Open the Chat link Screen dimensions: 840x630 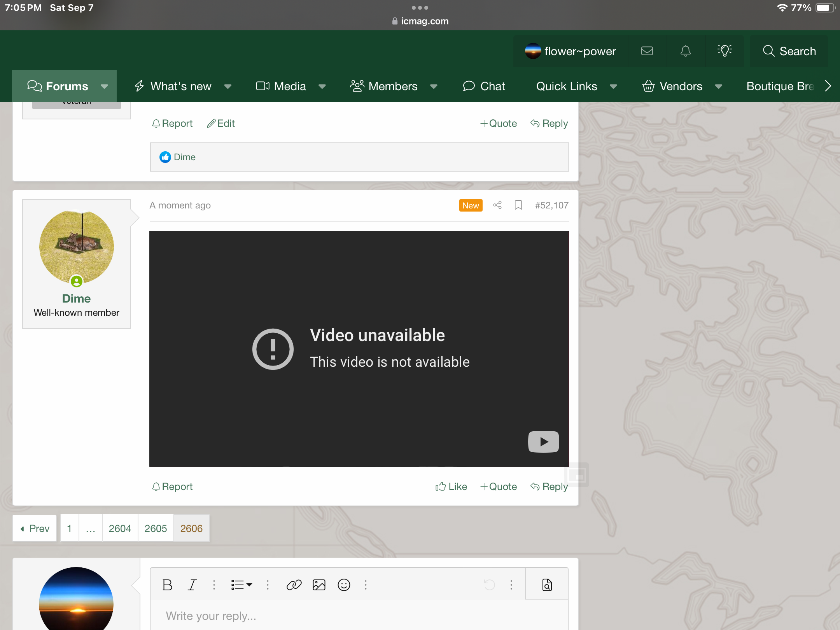pos(484,86)
